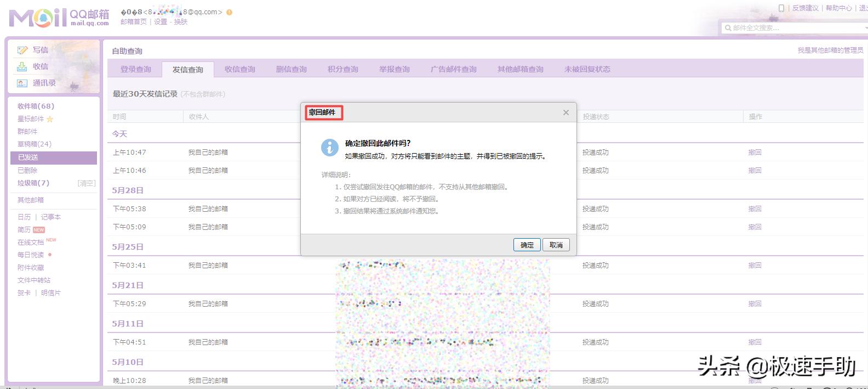Open 群邮件 folder
Viewport: 868px width, 389px height.
pyautogui.click(x=27, y=132)
